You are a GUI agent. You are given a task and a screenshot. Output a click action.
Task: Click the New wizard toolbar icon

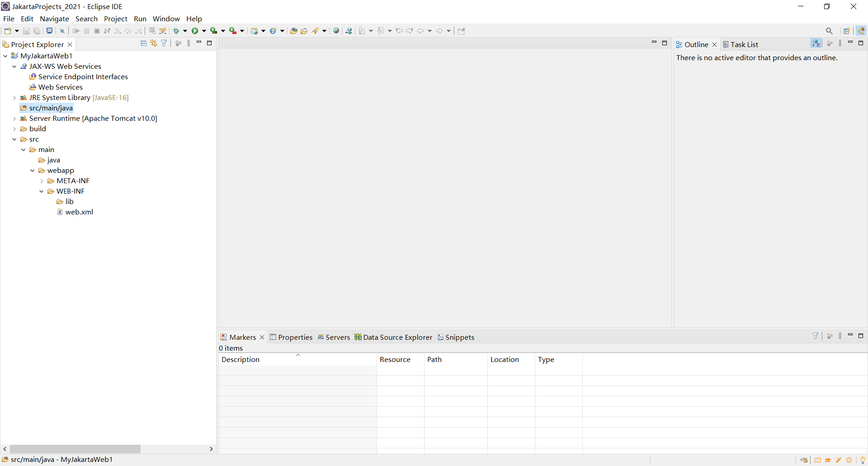point(8,31)
